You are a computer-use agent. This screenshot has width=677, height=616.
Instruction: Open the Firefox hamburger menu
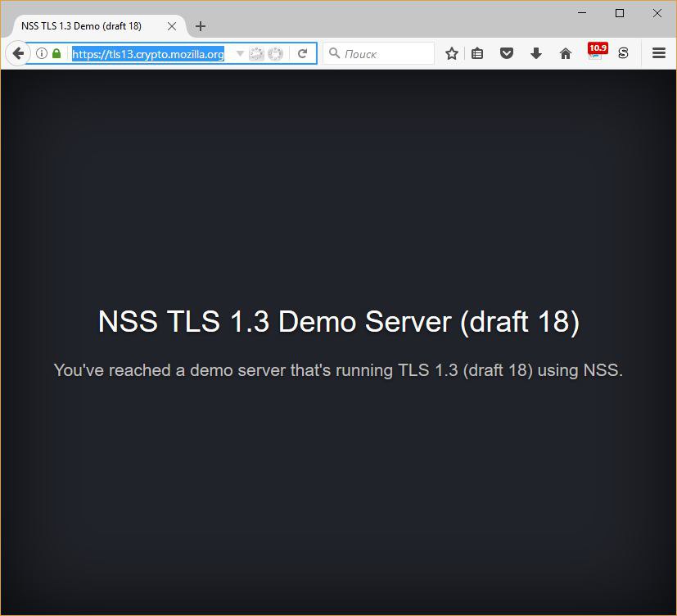coord(658,53)
